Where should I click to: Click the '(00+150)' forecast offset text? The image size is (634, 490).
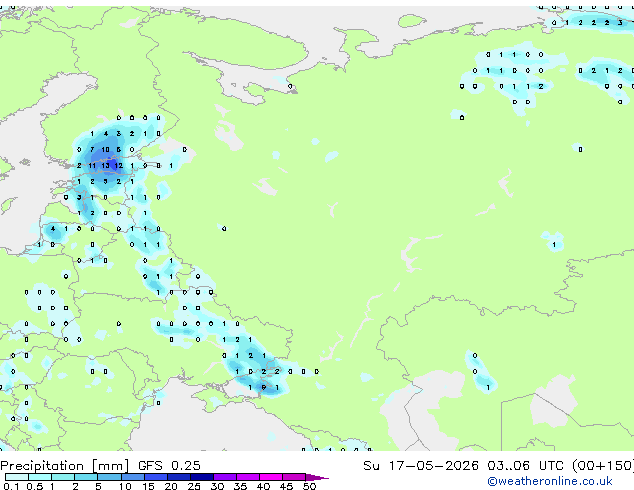pos(603,466)
